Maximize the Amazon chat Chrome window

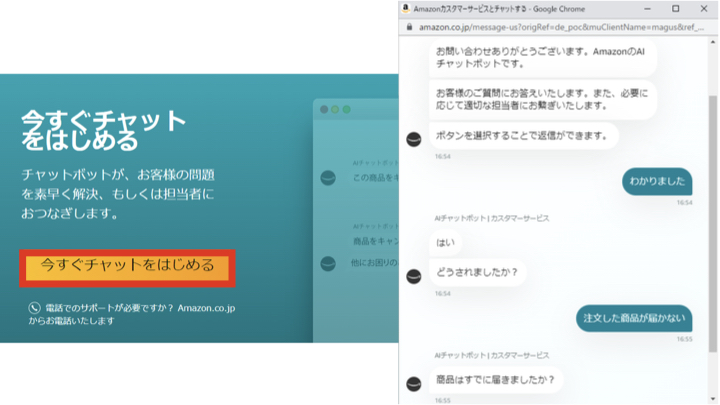675,9
